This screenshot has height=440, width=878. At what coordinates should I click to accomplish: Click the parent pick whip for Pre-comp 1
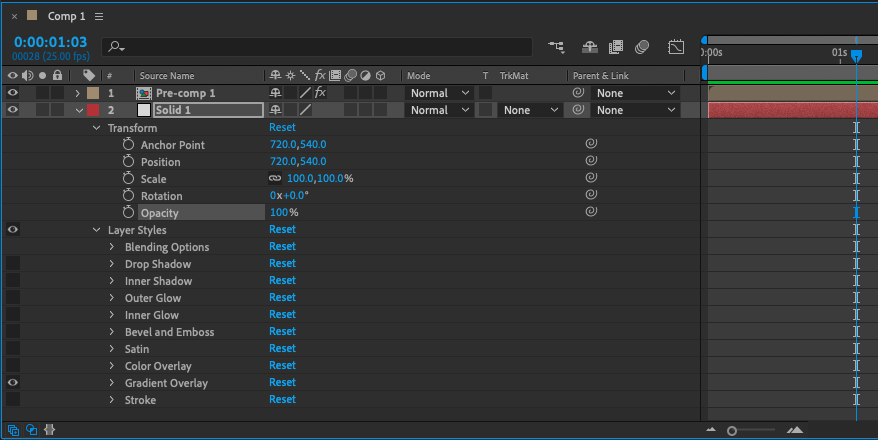578,93
